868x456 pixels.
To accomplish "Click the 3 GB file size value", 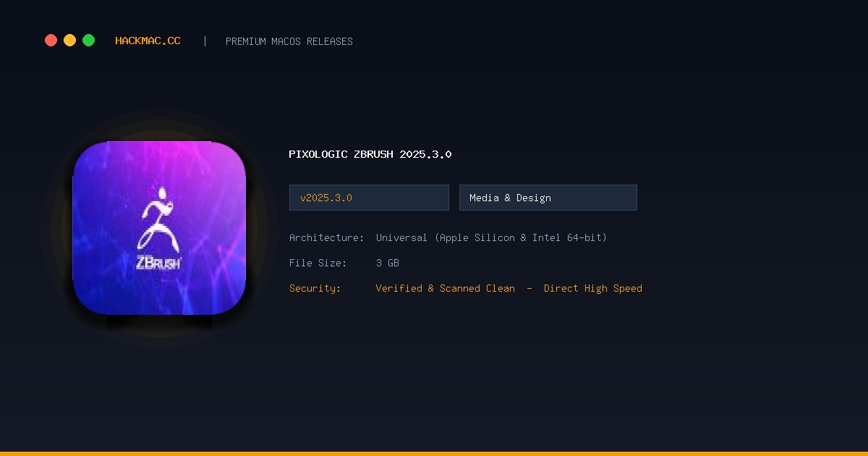I will coord(388,263).
